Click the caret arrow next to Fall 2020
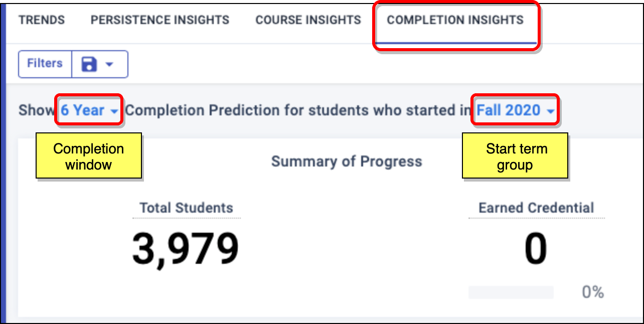 point(551,111)
